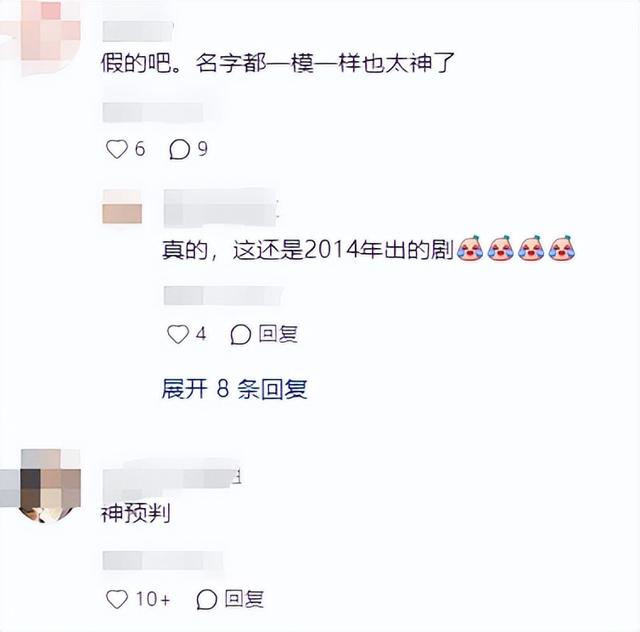This screenshot has width=640, height=632.
Task: Click 回复 under 神预判 comment
Action: [x=244, y=599]
